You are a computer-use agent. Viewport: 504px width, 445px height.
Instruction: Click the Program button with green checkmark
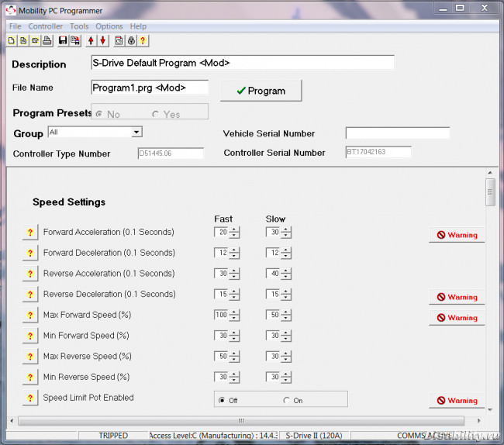(x=261, y=91)
